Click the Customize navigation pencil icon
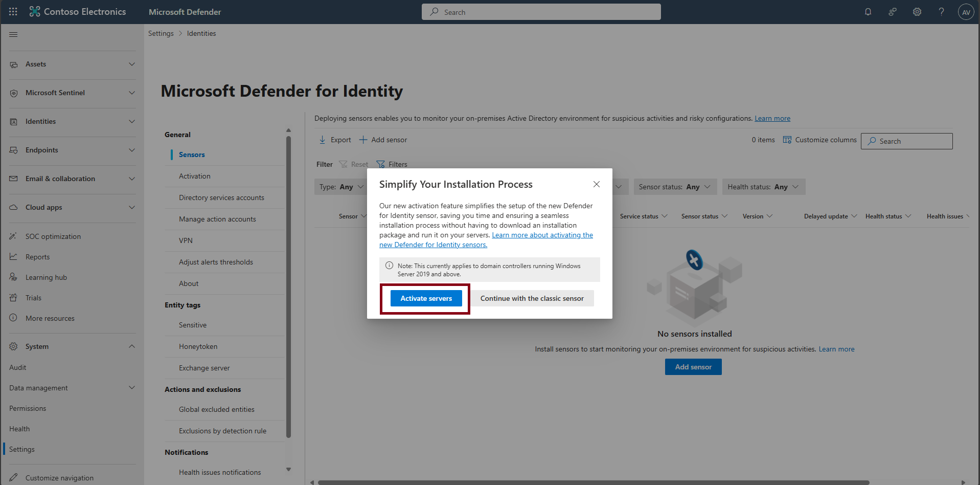 tap(13, 477)
